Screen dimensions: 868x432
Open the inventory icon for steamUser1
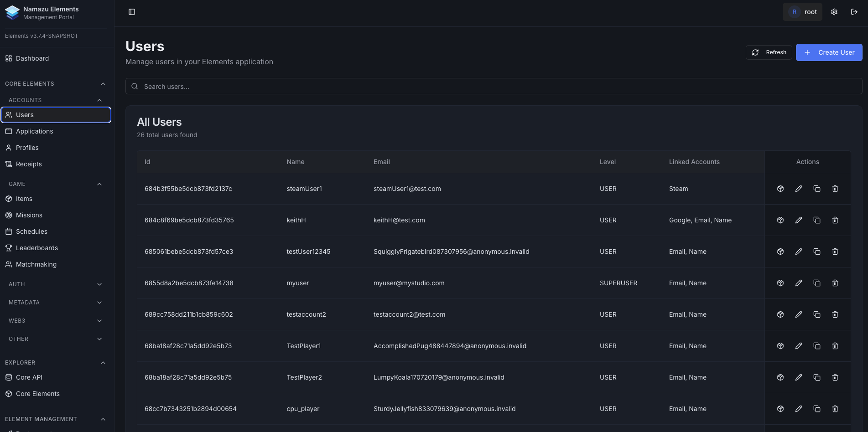click(780, 188)
